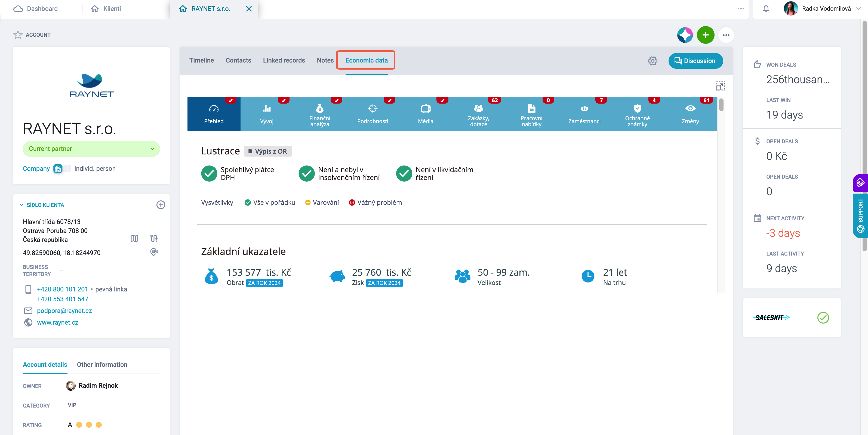Screen dimensions: 868x435
Task: Collapse the Sídlo klienta section
Action: pyautogui.click(x=21, y=205)
